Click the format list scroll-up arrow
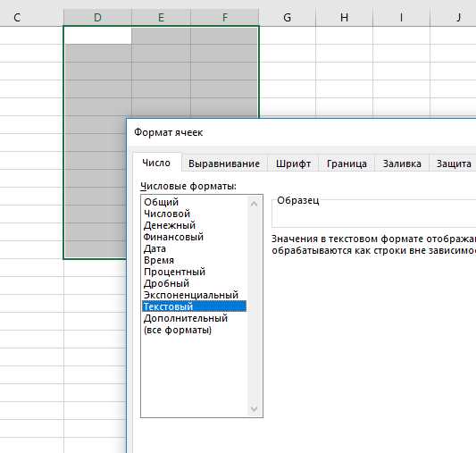This screenshot has width=476, height=453. click(255, 204)
